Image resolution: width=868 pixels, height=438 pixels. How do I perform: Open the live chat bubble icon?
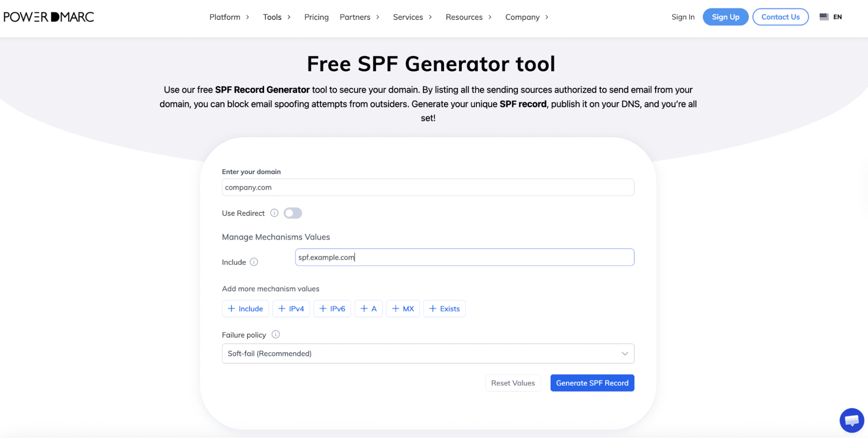click(851, 420)
